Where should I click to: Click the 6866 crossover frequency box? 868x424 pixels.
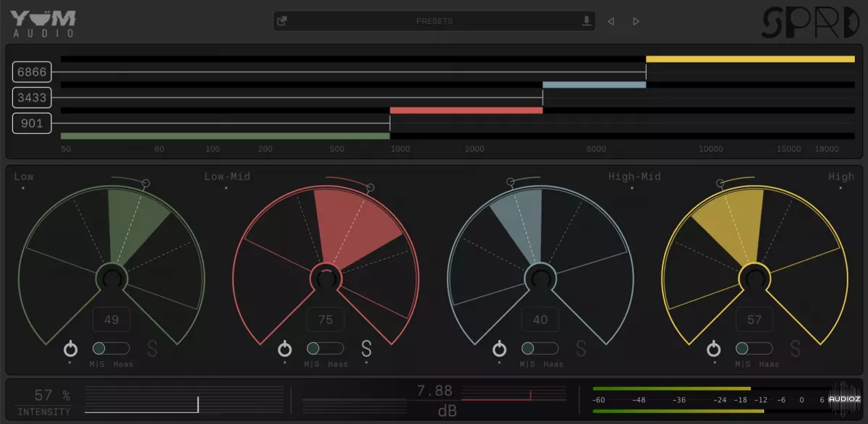tap(32, 72)
